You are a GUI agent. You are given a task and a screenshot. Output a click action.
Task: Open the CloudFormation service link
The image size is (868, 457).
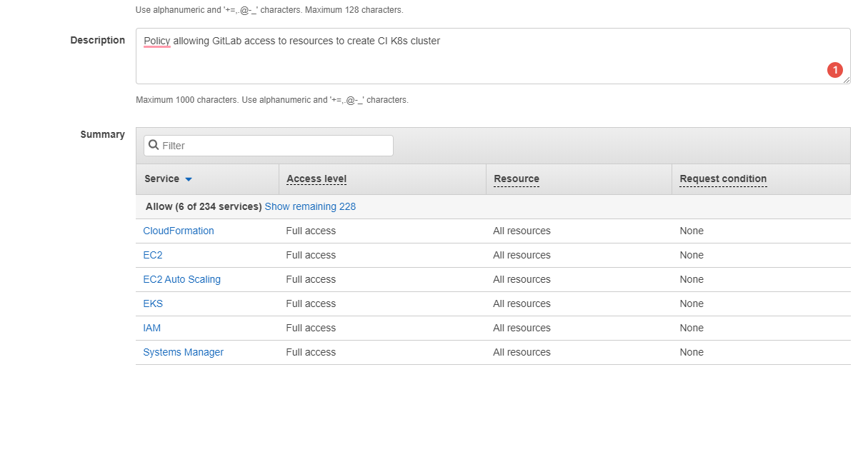pos(179,231)
